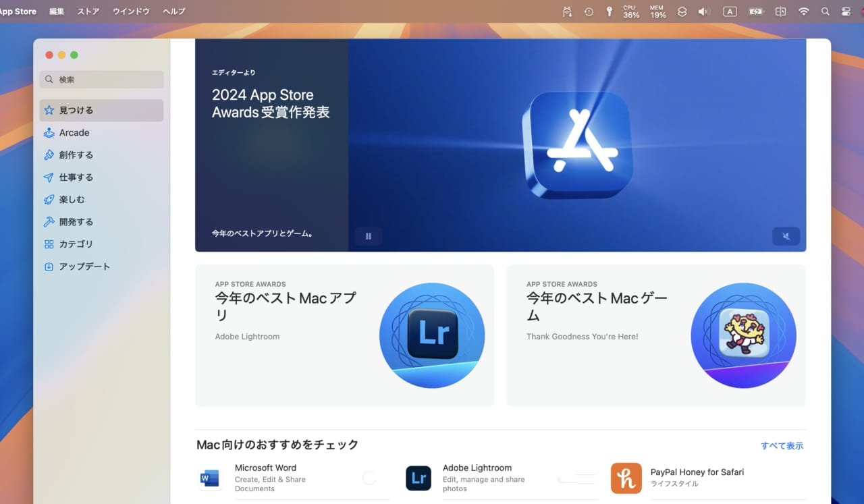The width and height of the screenshot is (864, 504).
Task: Click the Microsoft Word title text
Action: coord(265,468)
